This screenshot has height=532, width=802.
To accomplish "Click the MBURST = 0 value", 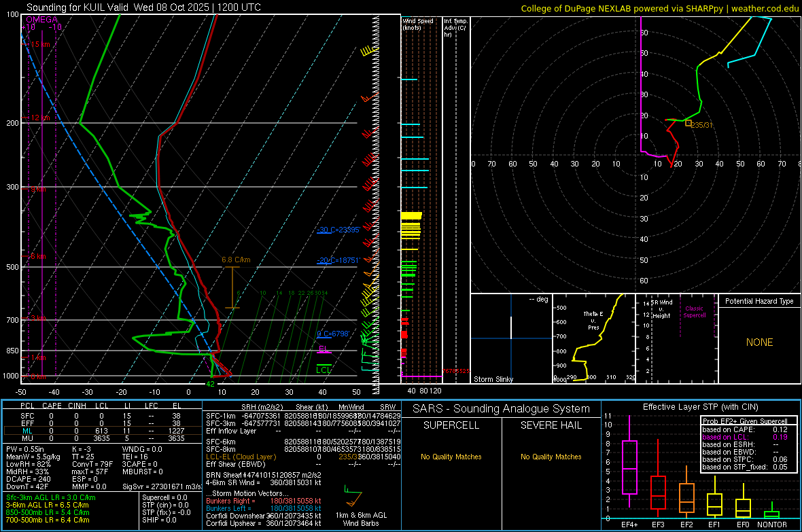I will pyautogui.click(x=142, y=472).
